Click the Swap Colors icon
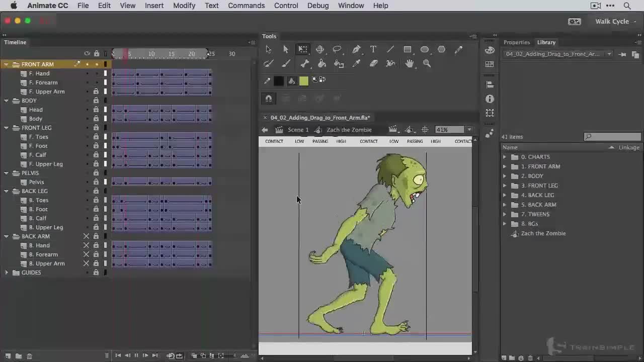Image resolution: width=644 pixels, height=362 pixels. click(x=322, y=79)
